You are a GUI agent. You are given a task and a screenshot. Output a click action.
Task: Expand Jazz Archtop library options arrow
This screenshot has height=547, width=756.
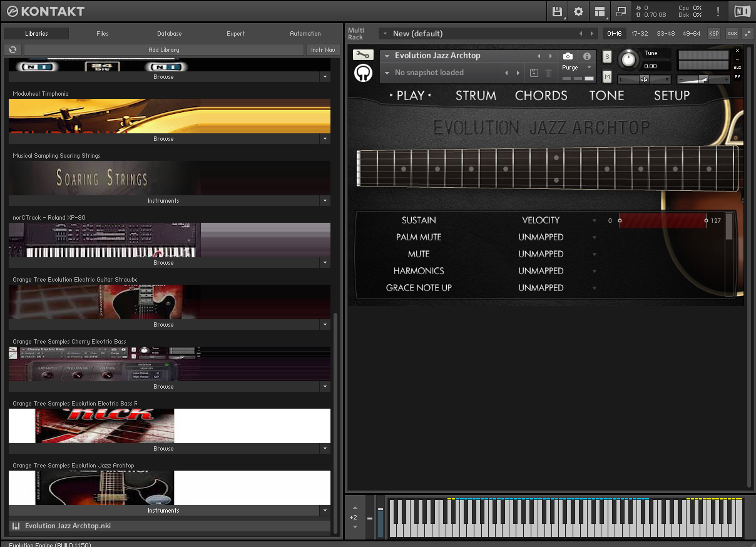pyautogui.click(x=324, y=511)
